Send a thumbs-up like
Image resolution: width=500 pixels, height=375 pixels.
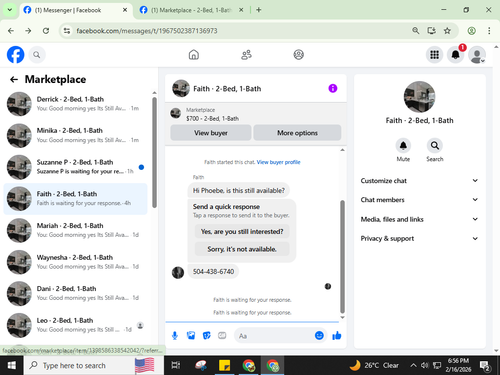pos(337,336)
